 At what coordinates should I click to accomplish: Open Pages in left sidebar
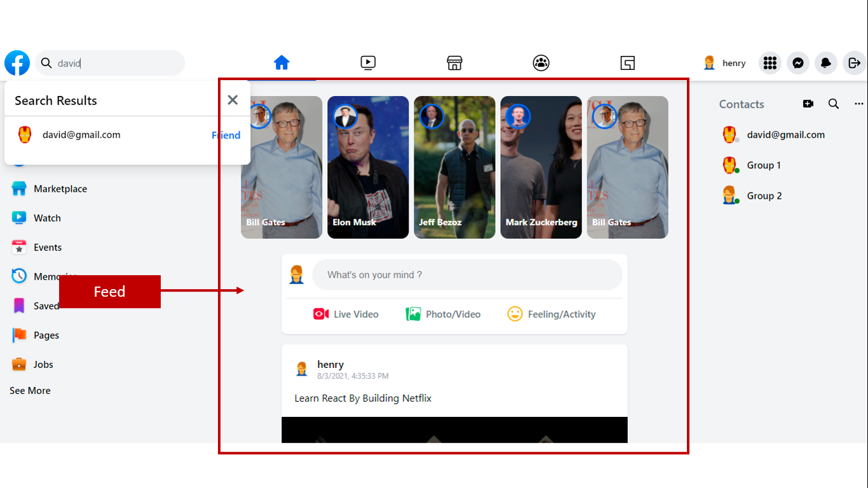[x=46, y=335]
